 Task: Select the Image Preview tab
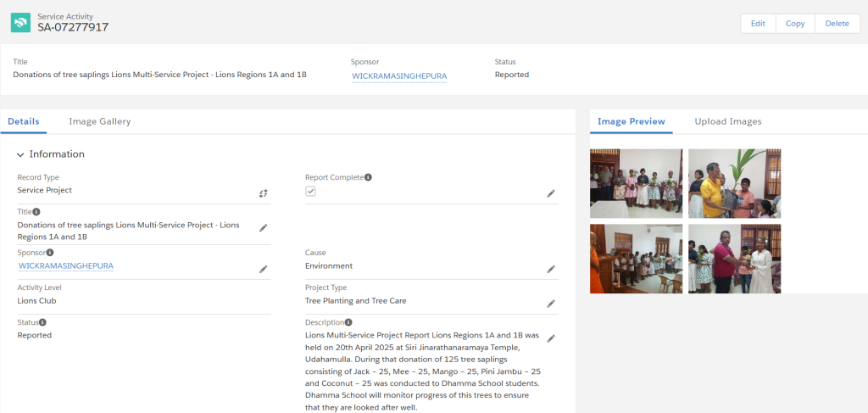click(631, 121)
